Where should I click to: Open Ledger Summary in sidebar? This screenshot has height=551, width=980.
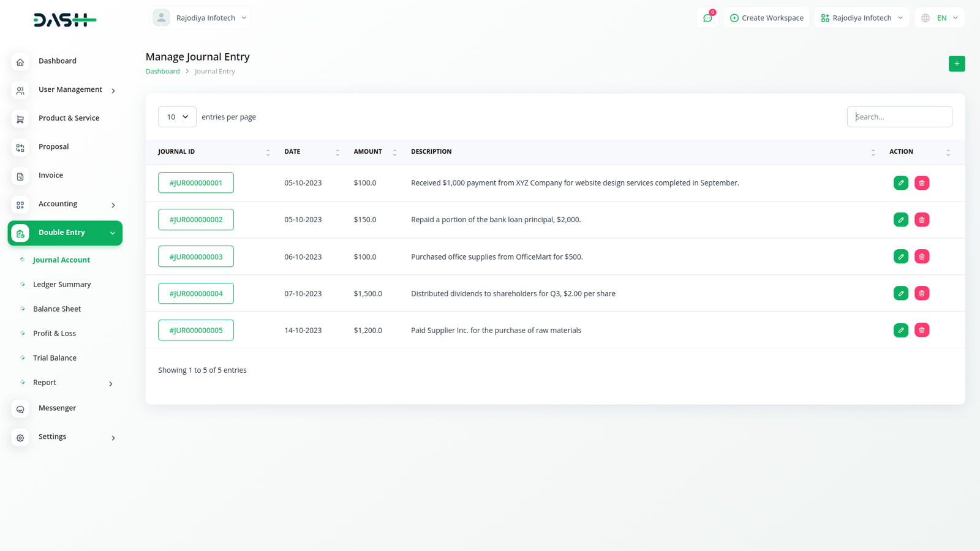62,285
